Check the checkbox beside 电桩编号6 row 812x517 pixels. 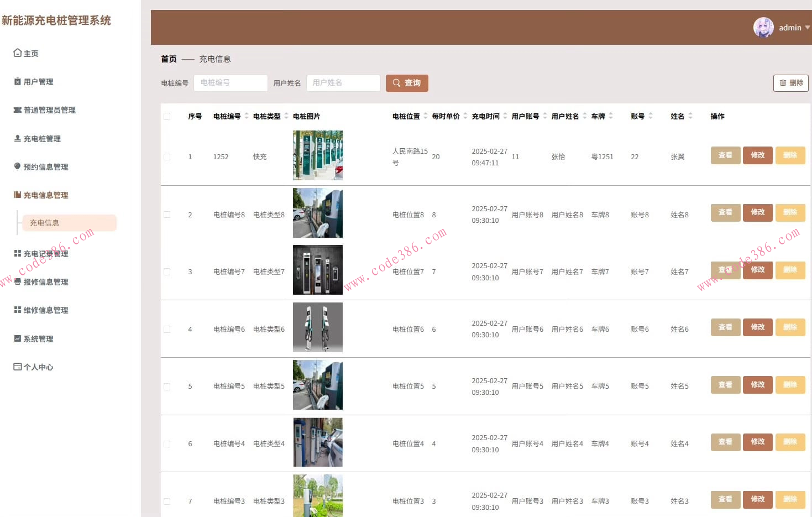click(x=167, y=329)
